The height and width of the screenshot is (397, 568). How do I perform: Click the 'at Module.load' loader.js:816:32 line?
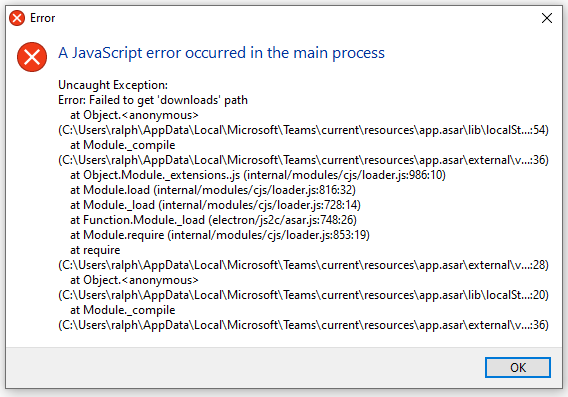point(213,190)
